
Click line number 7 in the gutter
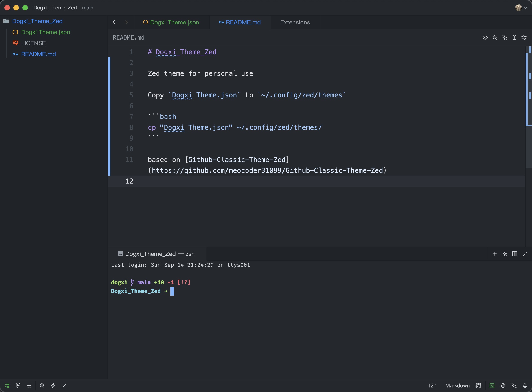[131, 117]
